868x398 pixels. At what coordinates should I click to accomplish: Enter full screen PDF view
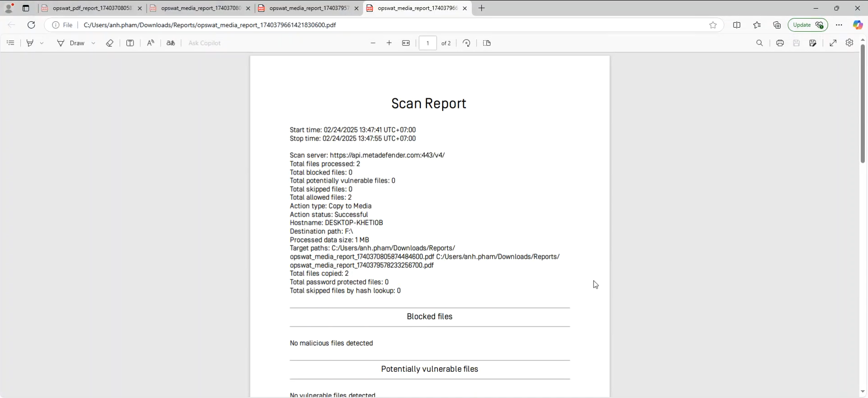(x=833, y=43)
